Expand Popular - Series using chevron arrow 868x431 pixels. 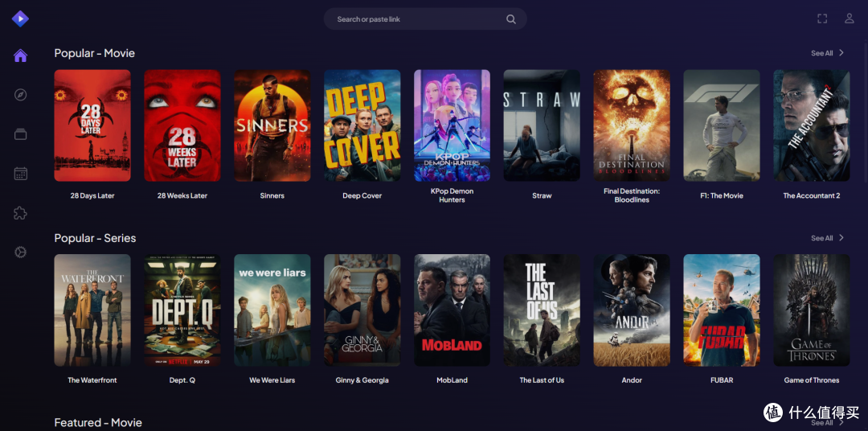point(841,238)
